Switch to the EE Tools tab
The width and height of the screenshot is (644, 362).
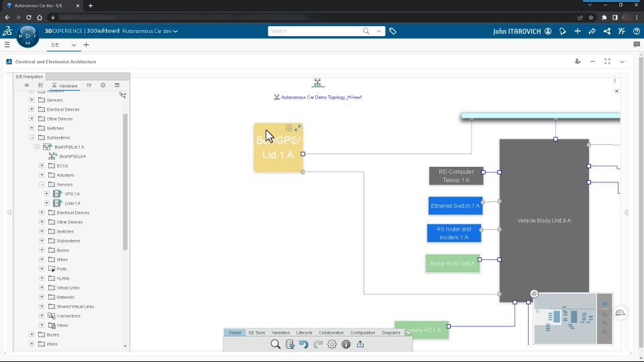tap(257, 333)
